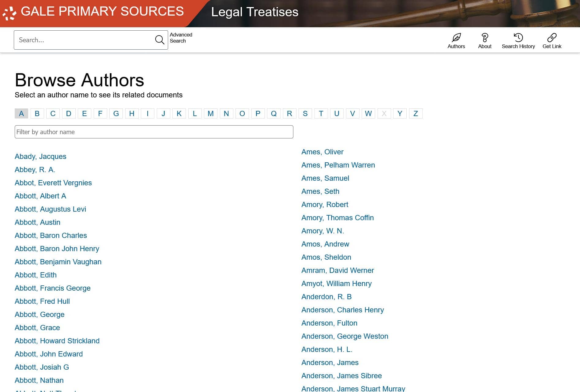The image size is (580, 392).
Task: View documents by Abbot, Everett Vergnies
Action: click(53, 183)
